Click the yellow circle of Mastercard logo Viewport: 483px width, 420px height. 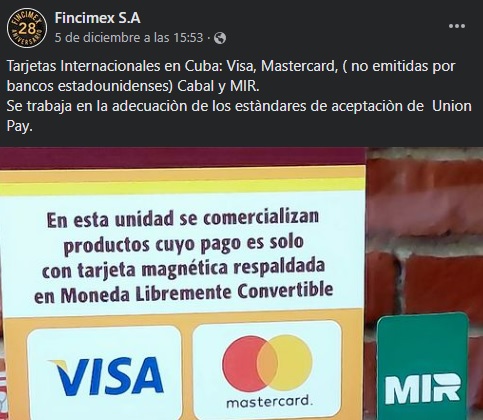click(x=293, y=363)
